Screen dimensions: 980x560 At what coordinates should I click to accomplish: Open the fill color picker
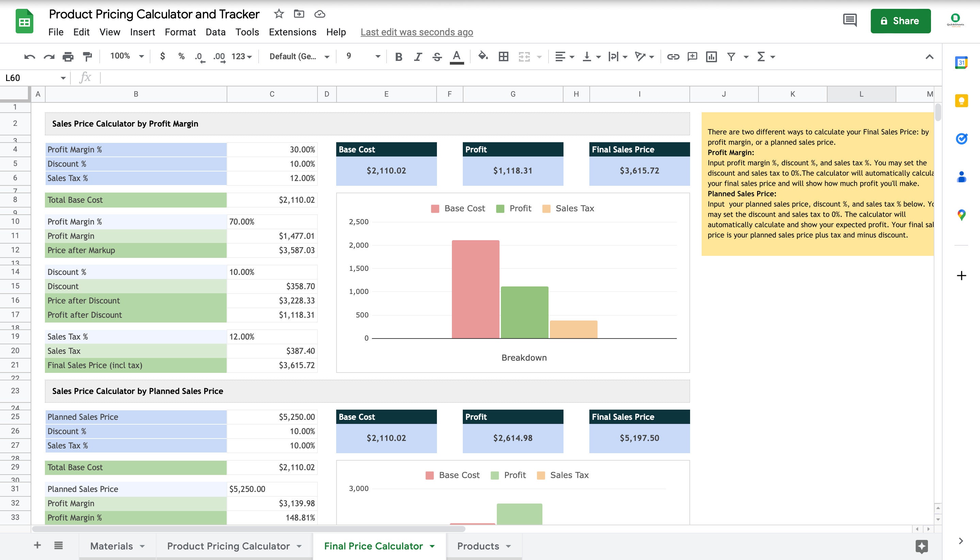pyautogui.click(x=483, y=56)
